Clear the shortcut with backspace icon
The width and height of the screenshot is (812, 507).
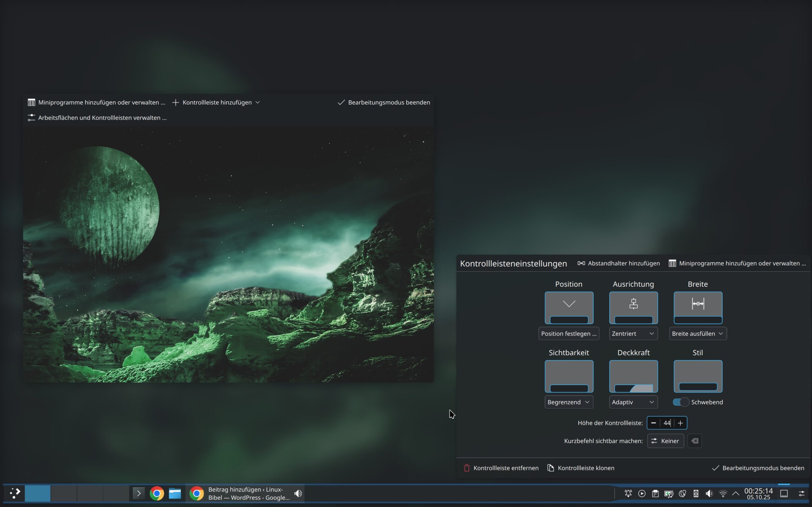[x=695, y=440]
